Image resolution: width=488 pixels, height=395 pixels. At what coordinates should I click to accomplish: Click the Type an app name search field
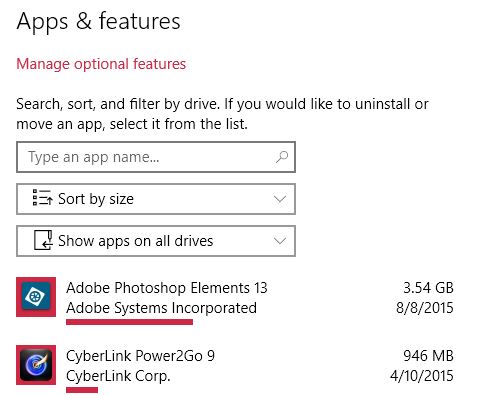point(156,157)
